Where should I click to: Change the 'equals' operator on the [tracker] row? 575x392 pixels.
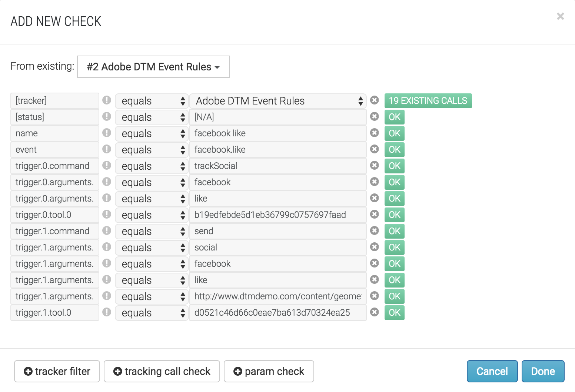click(152, 101)
